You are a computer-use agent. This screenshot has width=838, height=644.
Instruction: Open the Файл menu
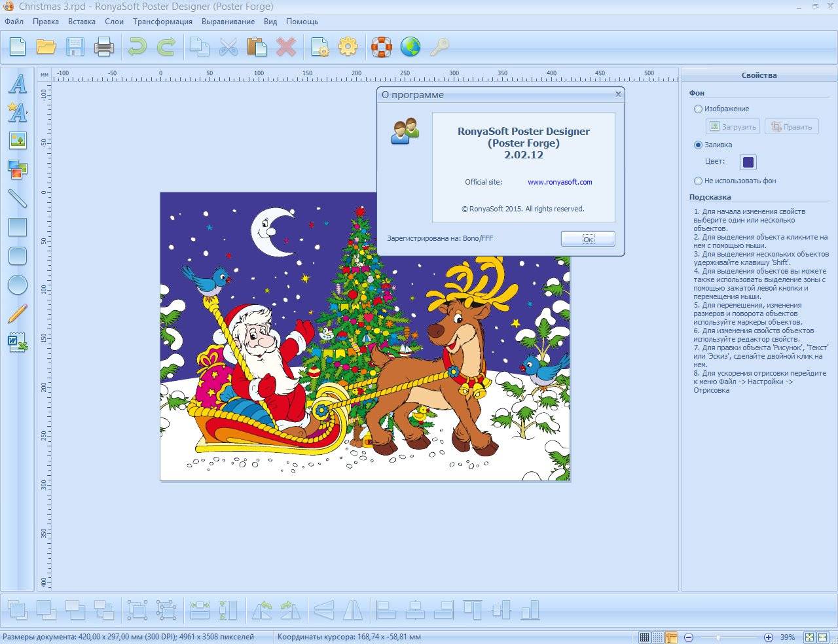(x=14, y=22)
